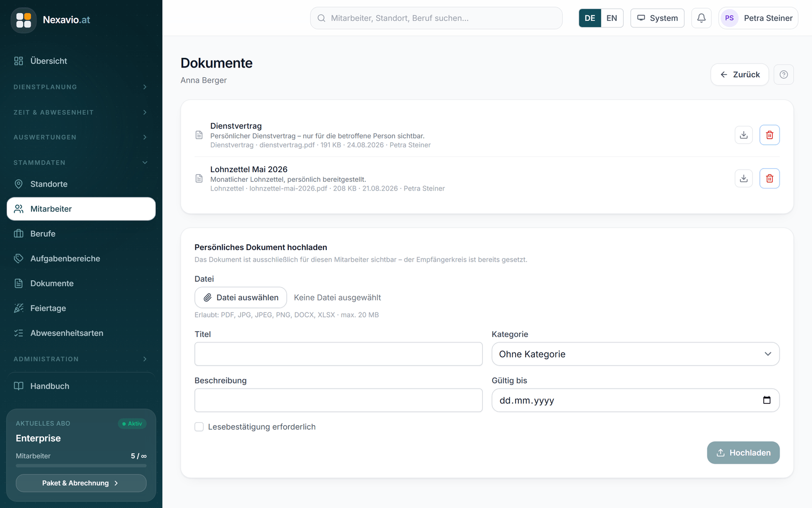Switch language to EN
The width and height of the screenshot is (812, 508).
pyautogui.click(x=612, y=18)
